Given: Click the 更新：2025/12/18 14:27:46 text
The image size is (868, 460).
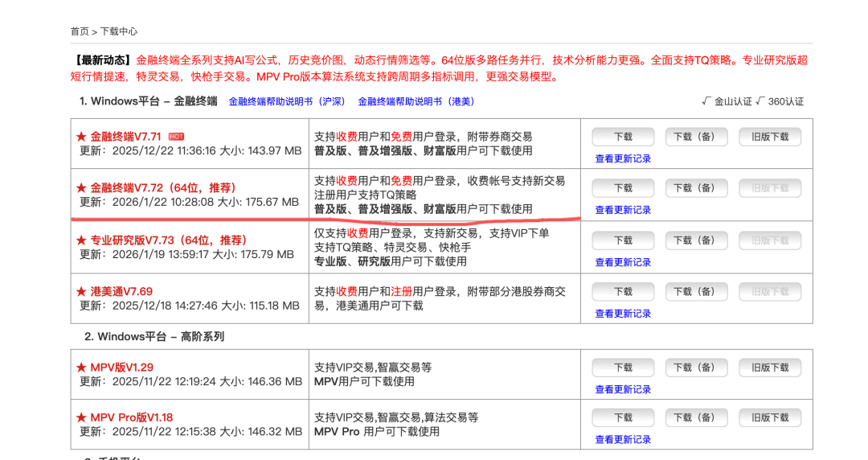Looking at the screenshot, I should tap(148, 306).
